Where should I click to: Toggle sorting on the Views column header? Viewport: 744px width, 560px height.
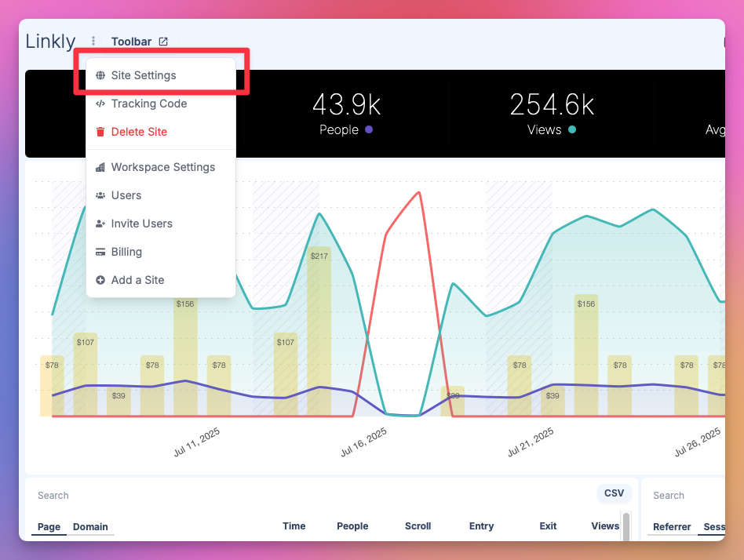pos(604,525)
